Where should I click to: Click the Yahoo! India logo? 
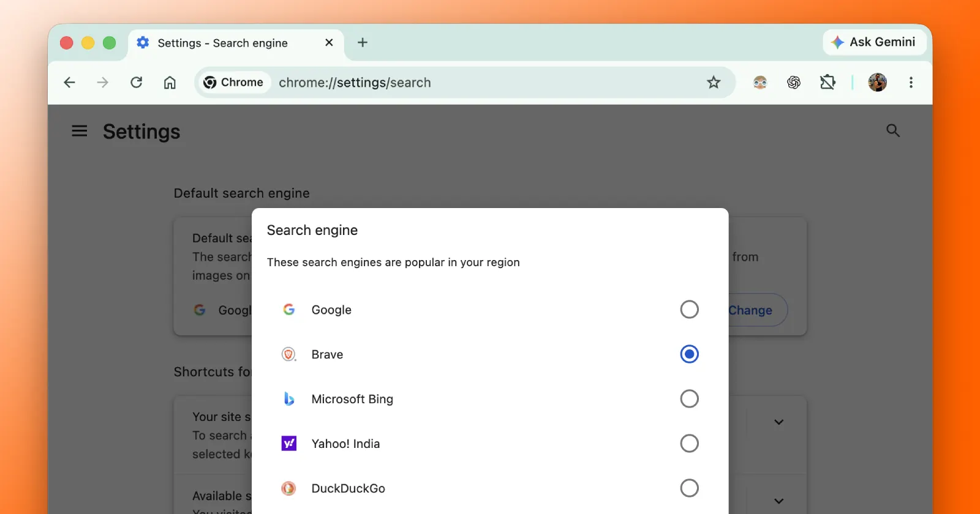[289, 444]
